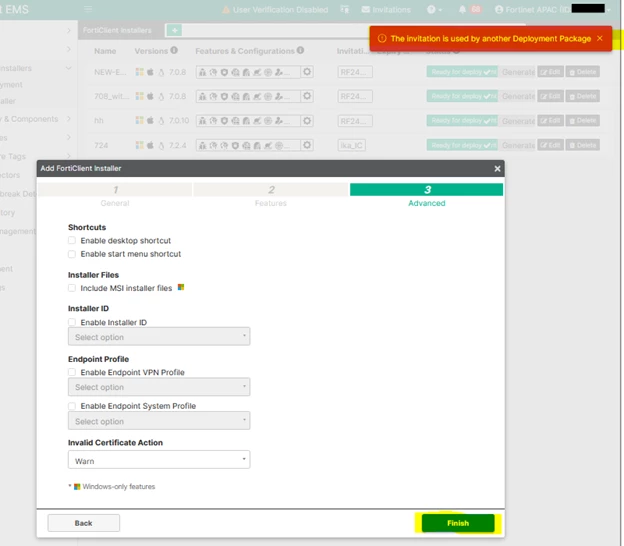This screenshot has width=624, height=546.
Task: Click Ready for deploy status of hh
Action: [462, 121]
